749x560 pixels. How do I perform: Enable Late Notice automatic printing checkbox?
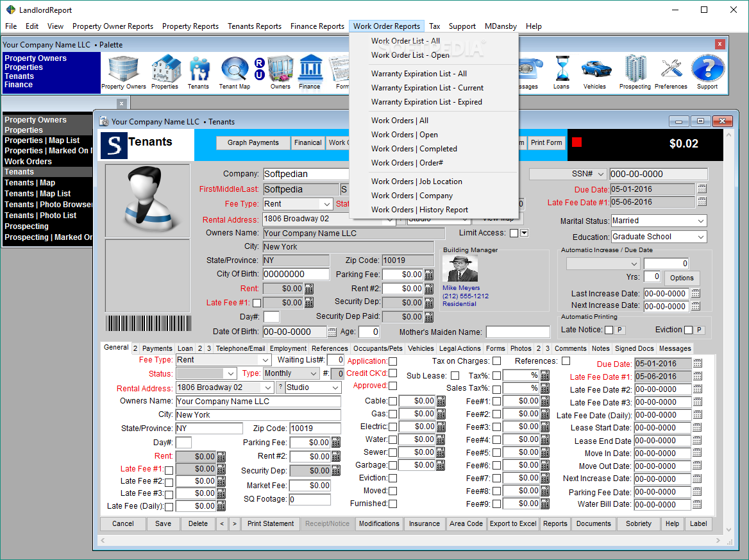pos(609,330)
